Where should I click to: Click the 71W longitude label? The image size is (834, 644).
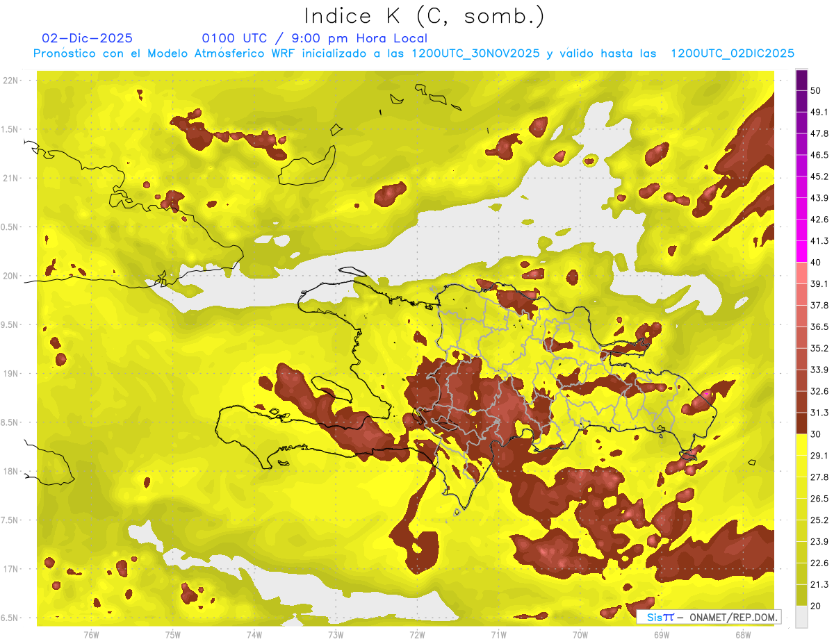498,635
